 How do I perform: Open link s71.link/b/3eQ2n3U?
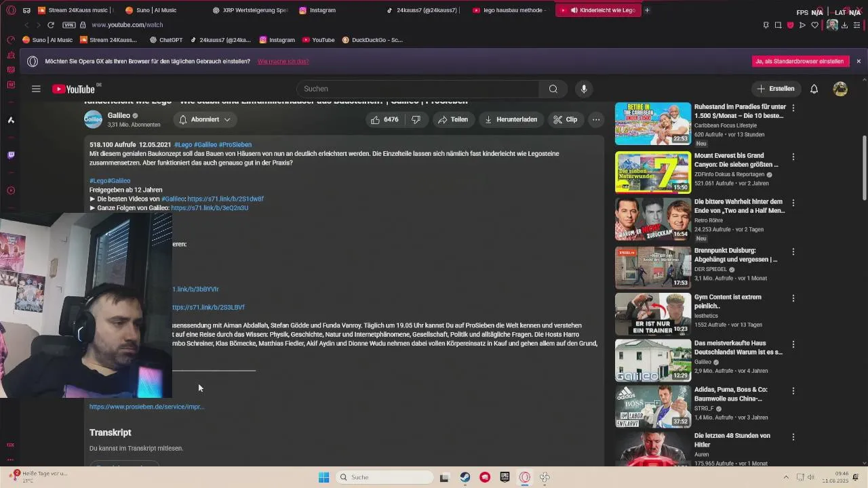click(210, 208)
